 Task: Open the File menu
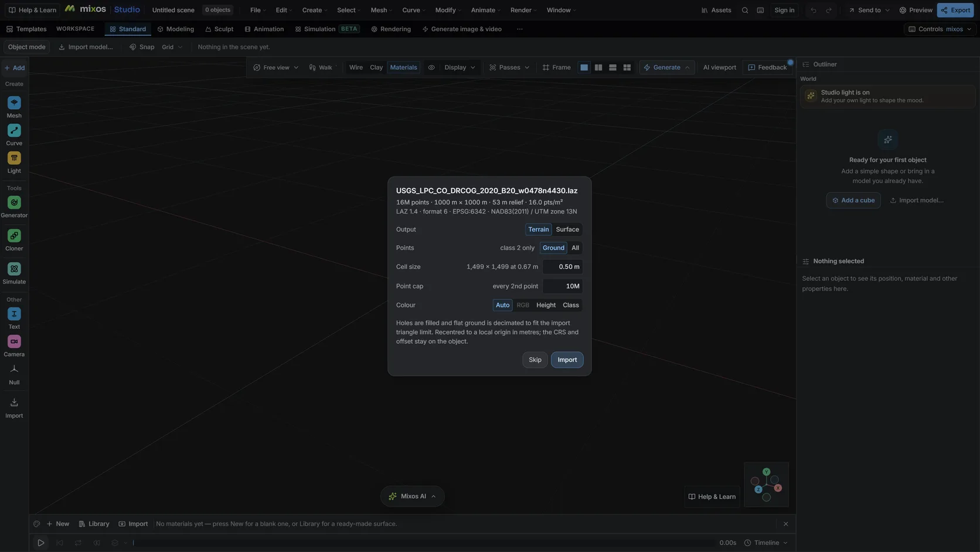(x=258, y=10)
